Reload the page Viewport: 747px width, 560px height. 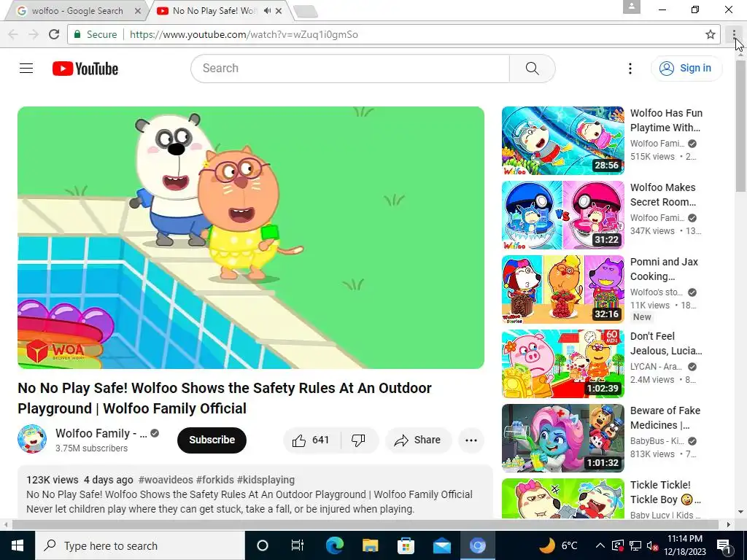coord(54,34)
